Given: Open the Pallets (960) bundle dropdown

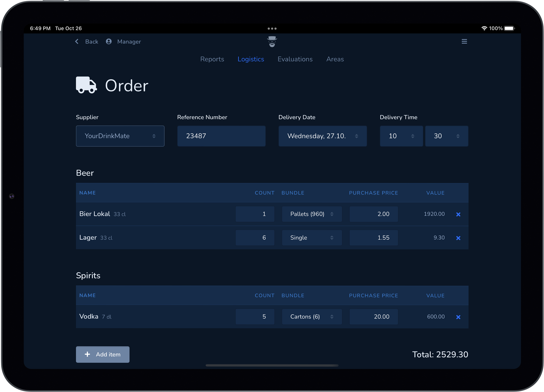Looking at the screenshot, I should [312, 214].
